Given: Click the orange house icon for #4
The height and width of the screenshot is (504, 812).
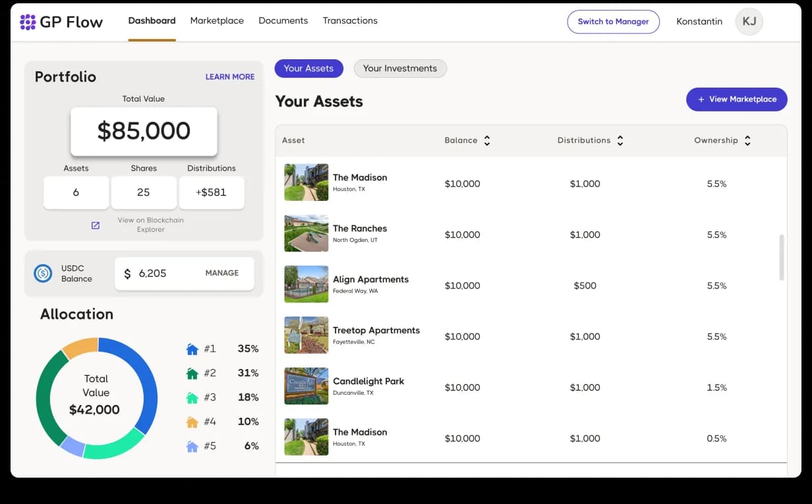Looking at the screenshot, I should [x=192, y=422].
